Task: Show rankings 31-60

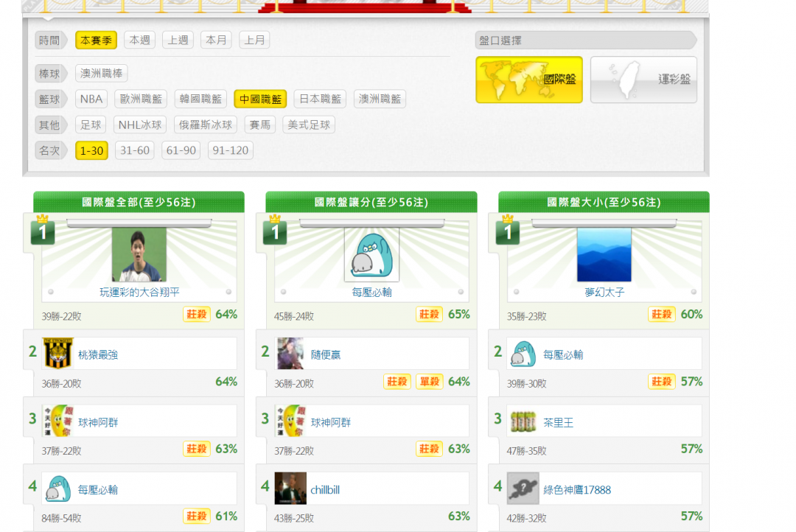Action: (135, 150)
